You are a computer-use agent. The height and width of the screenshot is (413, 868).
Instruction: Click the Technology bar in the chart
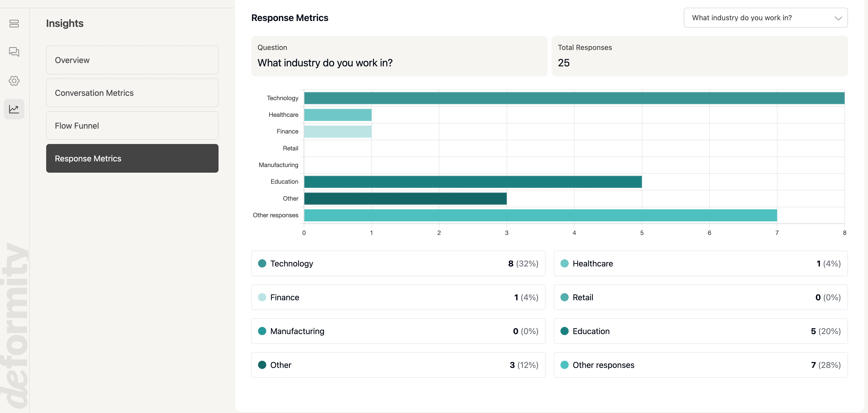pyautogui.click(x=573, y=98)
